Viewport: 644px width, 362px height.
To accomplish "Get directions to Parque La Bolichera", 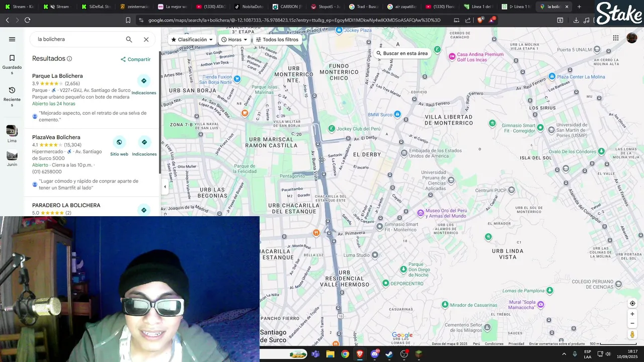I will [x=144, y=81].
